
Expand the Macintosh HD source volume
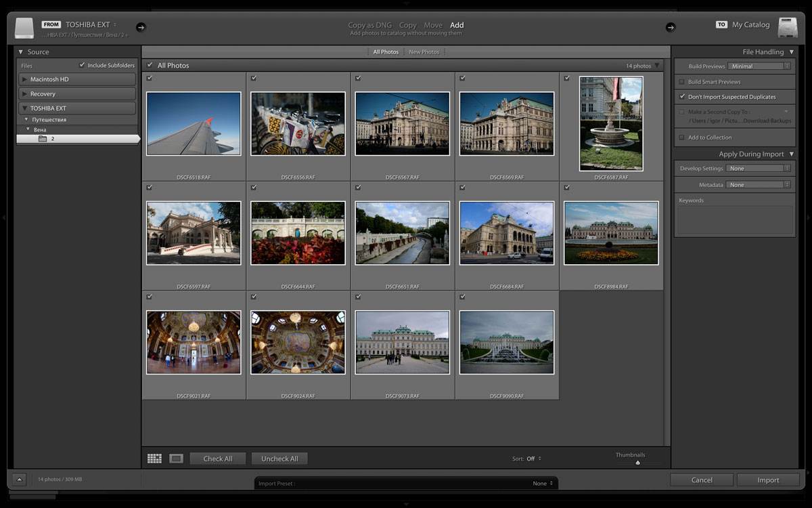point(25,79)
